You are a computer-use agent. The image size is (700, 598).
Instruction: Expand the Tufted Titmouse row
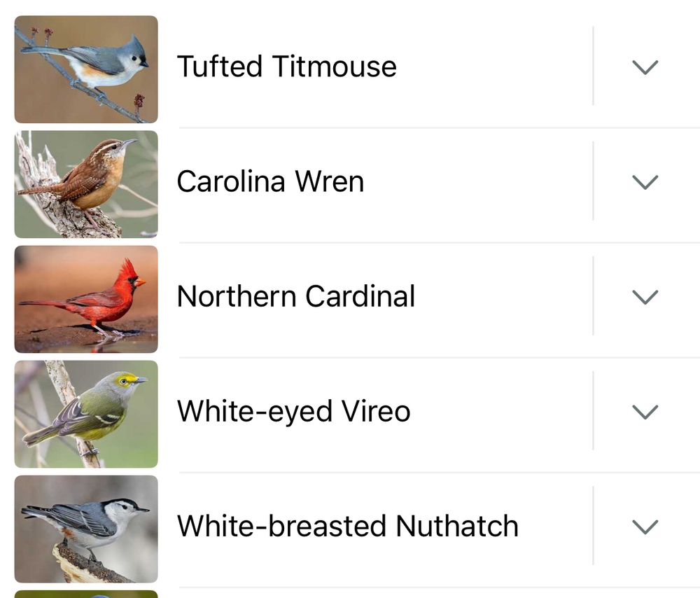point(645,67)
